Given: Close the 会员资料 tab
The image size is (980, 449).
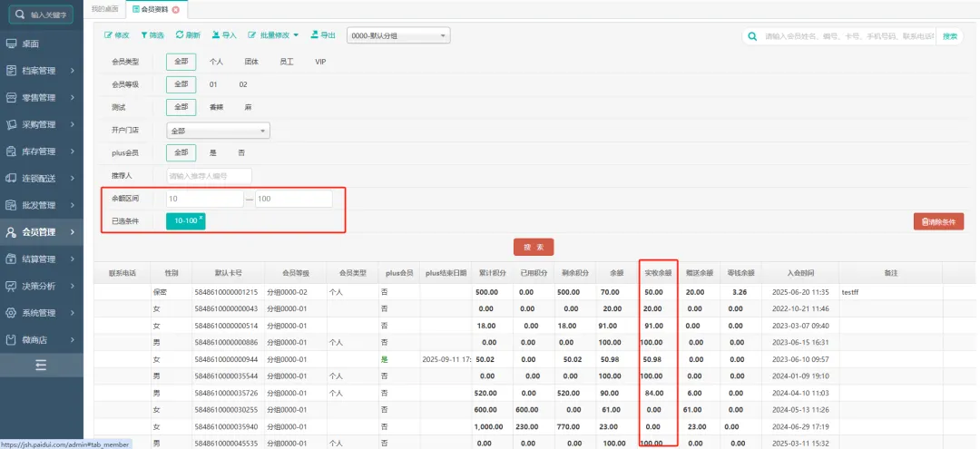Looking at the screenshot, I should pos(176,9).
